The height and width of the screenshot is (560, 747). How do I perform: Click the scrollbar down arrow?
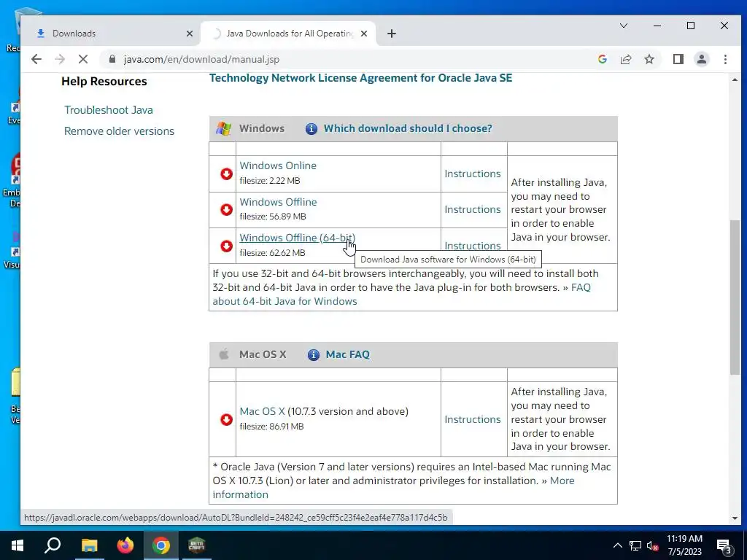[735, 518]
